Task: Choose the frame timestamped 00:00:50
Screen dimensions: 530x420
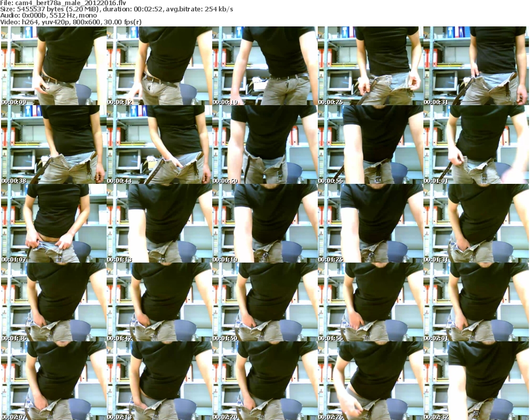Action: [264, 144]
